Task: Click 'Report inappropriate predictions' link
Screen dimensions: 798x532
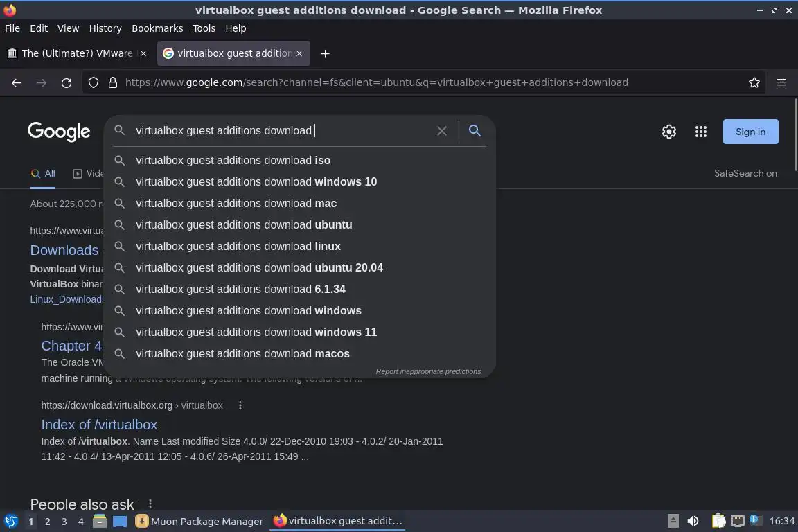Action: tap(428, 371)
